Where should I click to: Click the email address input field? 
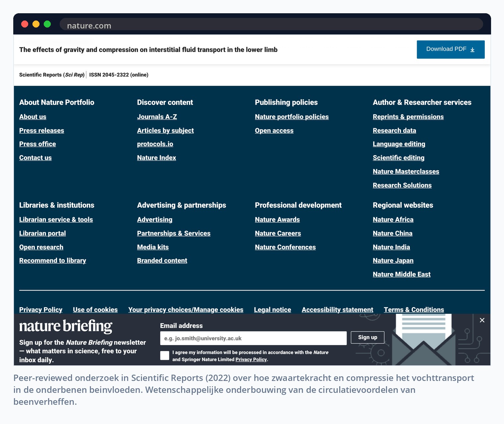[253, 338]
